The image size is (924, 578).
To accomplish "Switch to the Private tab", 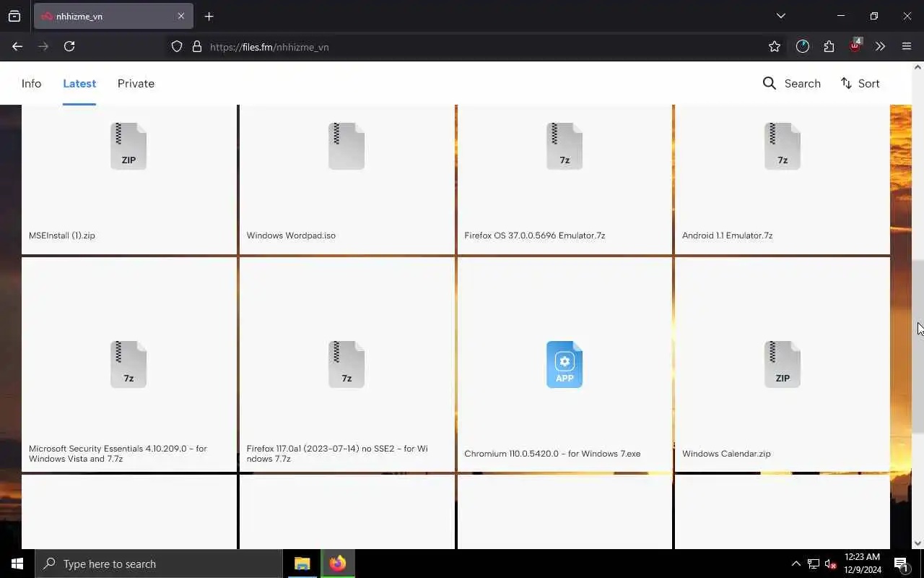I will click(136, 84).
